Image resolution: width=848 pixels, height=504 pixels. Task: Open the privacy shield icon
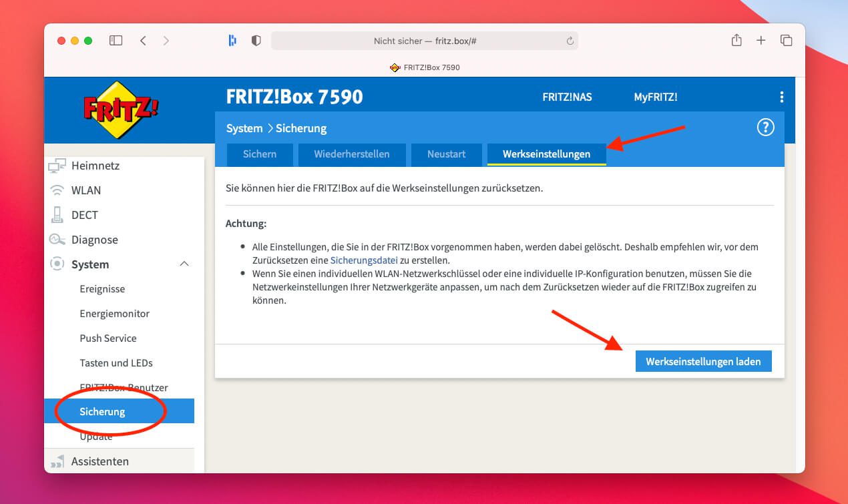pyautogui.click(x=256, y=41)
